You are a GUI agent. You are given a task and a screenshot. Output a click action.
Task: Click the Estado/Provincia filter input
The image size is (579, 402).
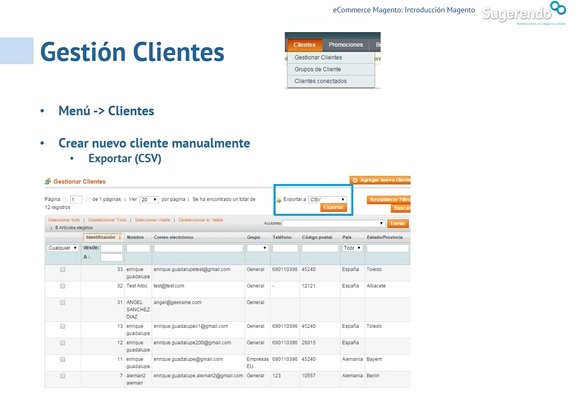pyautogui.click(x=388, y=248)
